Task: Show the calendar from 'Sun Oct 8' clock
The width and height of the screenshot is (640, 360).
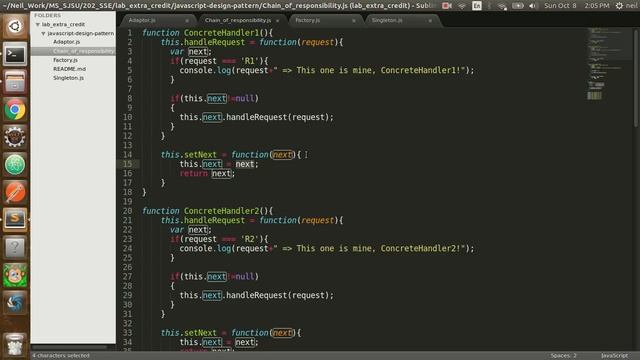Action: 560,6
